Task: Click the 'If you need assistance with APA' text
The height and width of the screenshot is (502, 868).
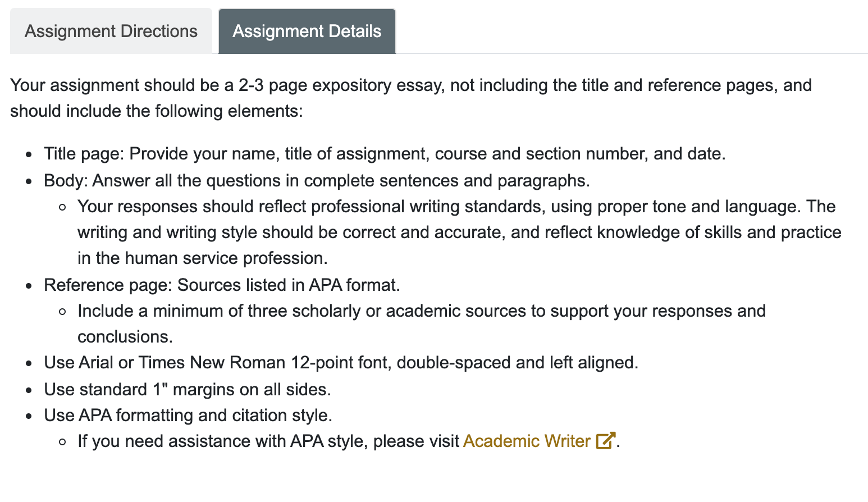Action: (268, 441)
